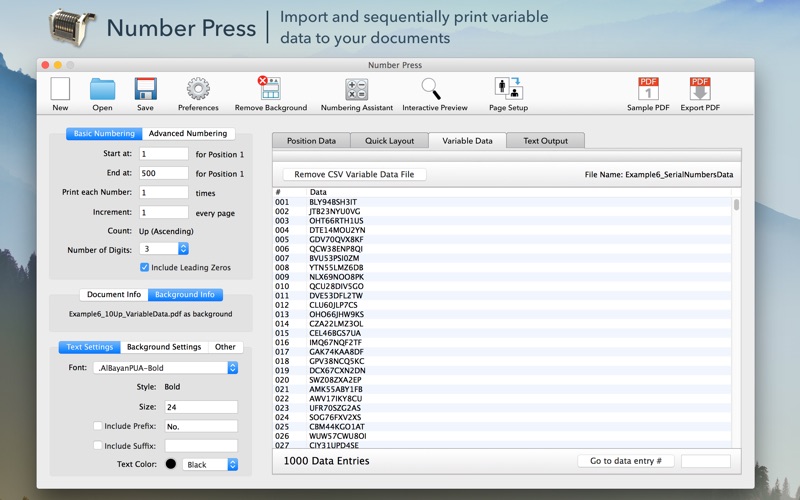This screenshot has height=500, width=800.
Task: Enable the Include Suffix checkbox
Action: (98, 445)
